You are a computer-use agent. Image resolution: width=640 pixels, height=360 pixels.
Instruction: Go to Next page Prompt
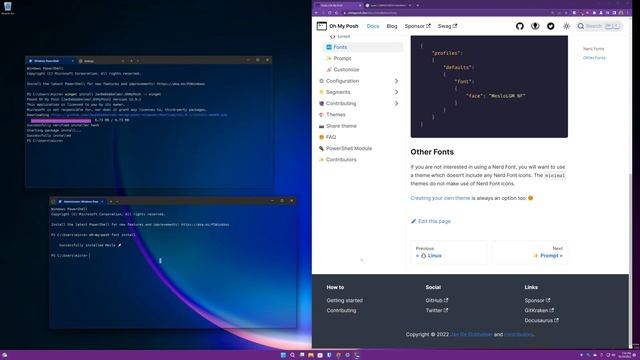tap(530, 252)
